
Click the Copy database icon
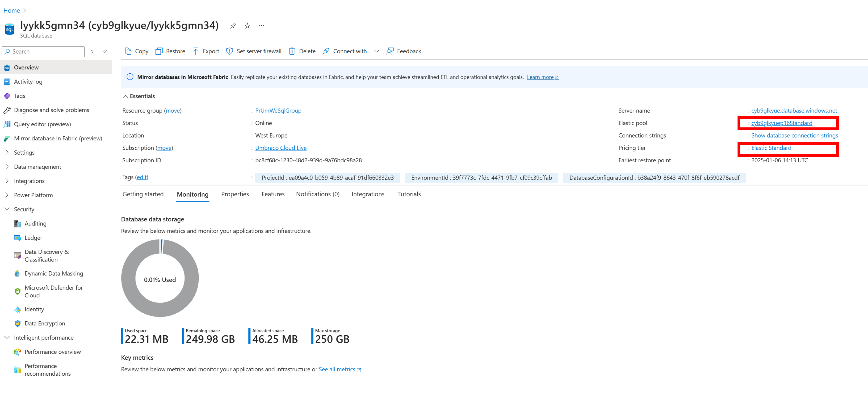[128, 51]
